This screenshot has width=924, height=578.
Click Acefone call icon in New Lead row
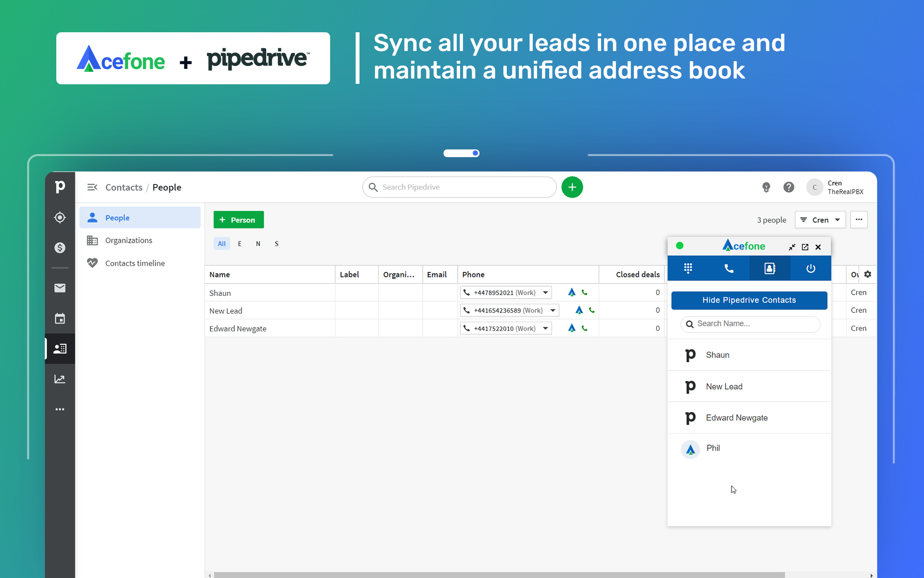tap(579, 310)
